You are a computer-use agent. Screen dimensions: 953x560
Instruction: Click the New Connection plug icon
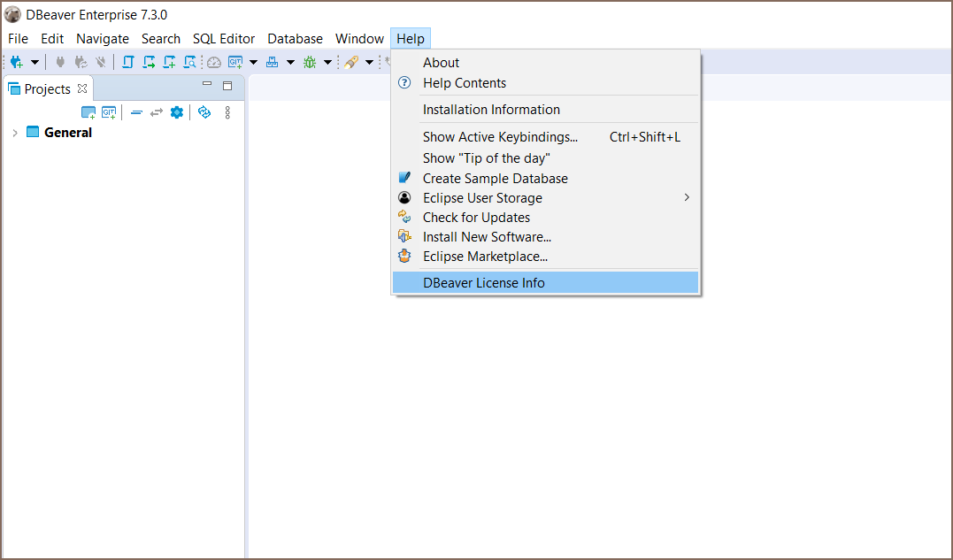[17, 62]
